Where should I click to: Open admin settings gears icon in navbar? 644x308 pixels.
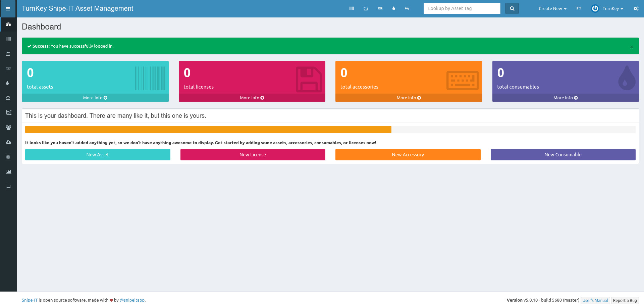(636, 9)
